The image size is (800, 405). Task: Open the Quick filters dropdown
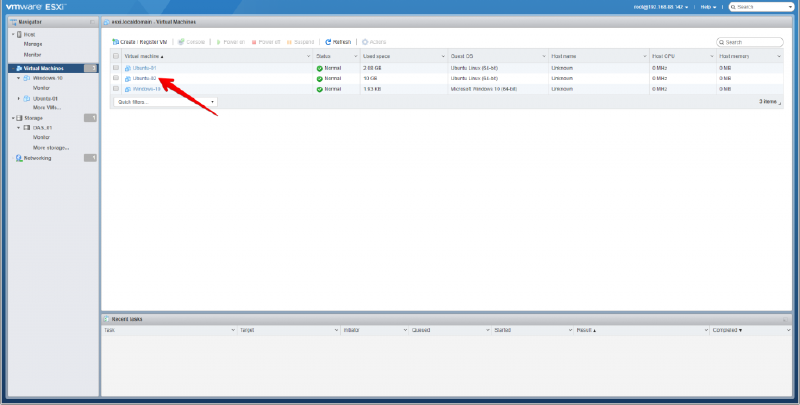click(165, 102)
